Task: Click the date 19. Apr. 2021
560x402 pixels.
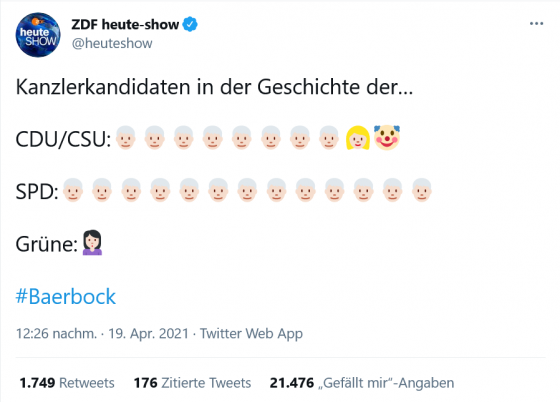Action: tap(148, 333)
